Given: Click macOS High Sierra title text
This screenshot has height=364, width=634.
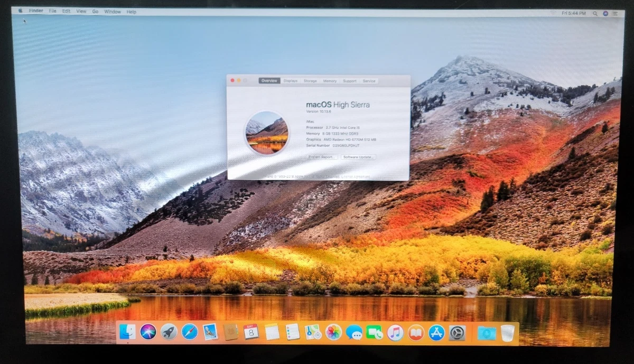Looking at the screenshot, I should tap(338, 105).
